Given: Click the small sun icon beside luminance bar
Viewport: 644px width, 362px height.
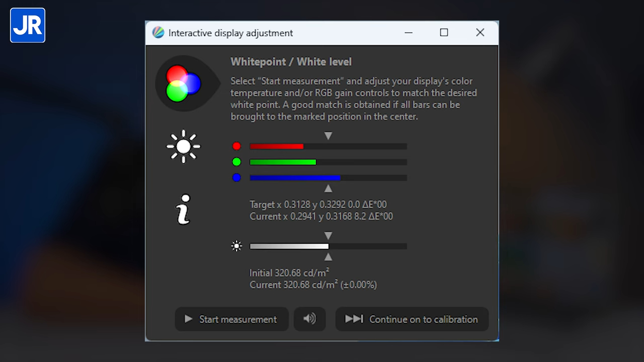Looking at the screenshot, I should (x=236, y=246).
